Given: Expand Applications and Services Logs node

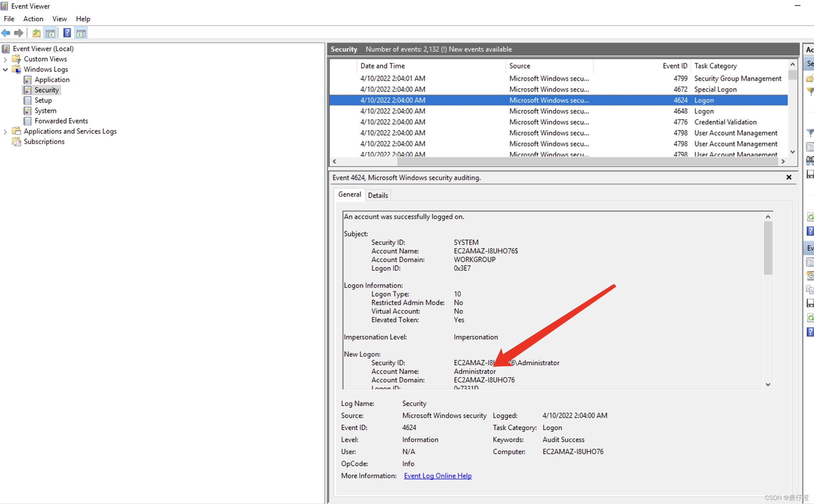Looking at the screenshot, I should coord(5,132).
